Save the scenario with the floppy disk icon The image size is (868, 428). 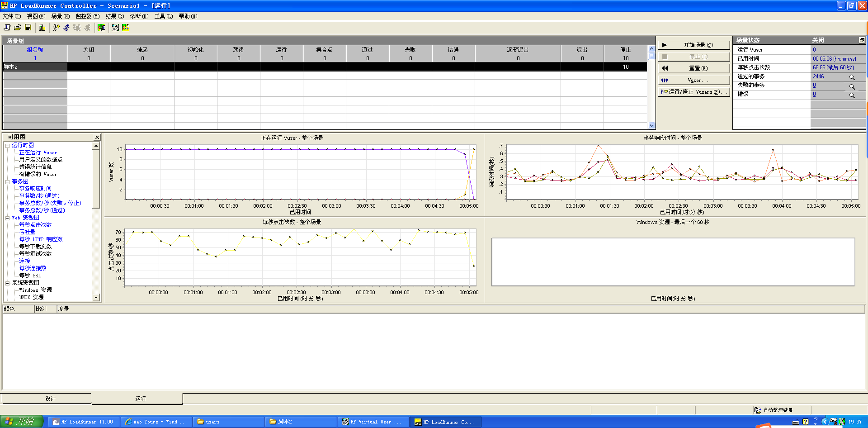(28, 28)
